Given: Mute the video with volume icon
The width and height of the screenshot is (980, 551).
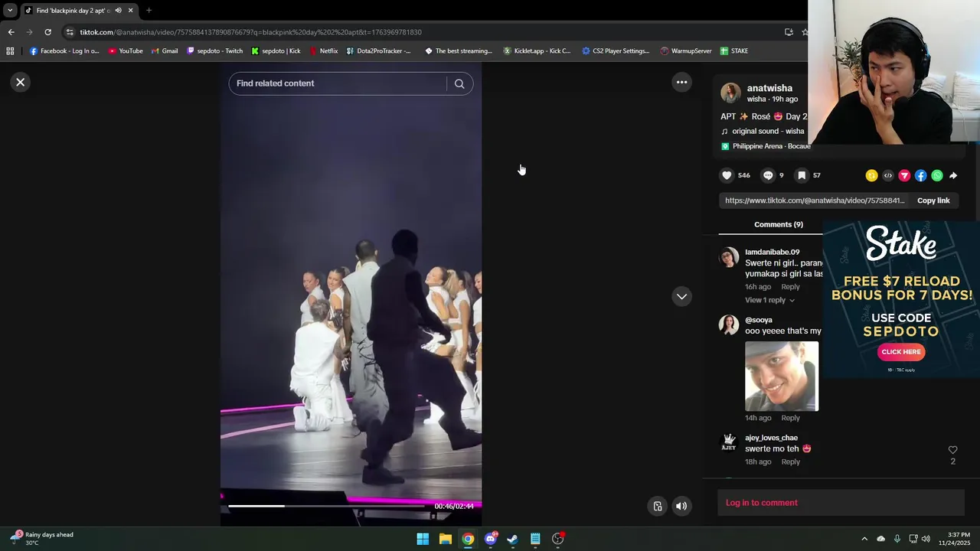Looking at the screenshot, I should [681, 506].
